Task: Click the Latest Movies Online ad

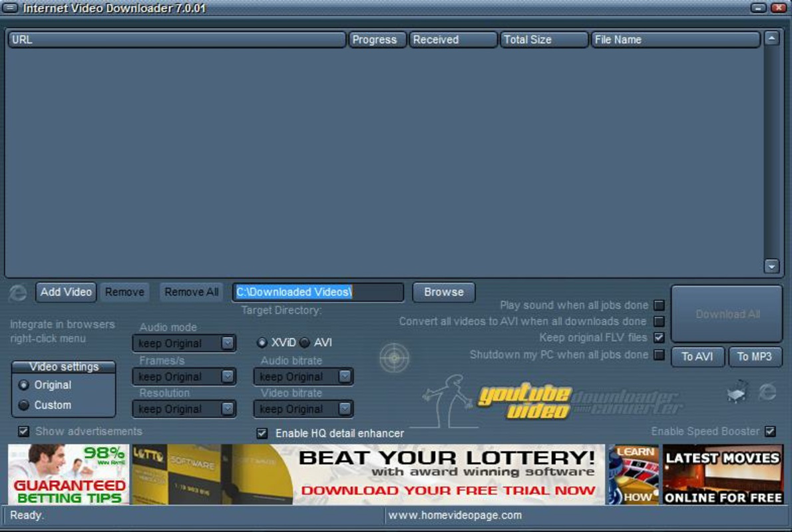Action: [x=723, y=474]
